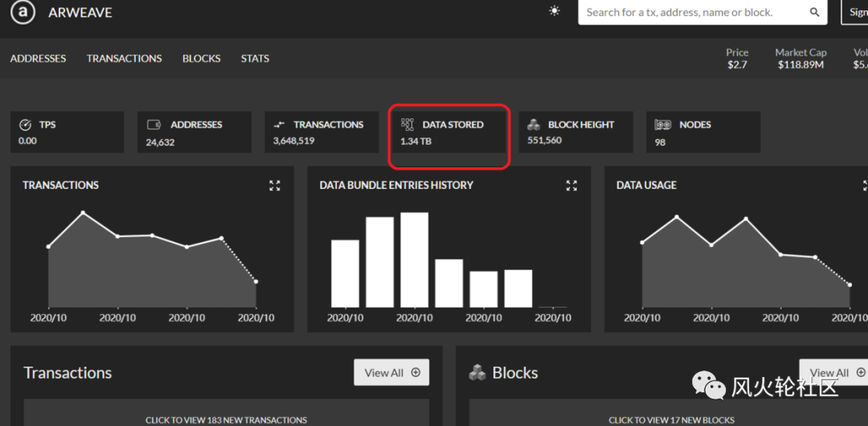Click the peak point on Transactions chart

83,213
